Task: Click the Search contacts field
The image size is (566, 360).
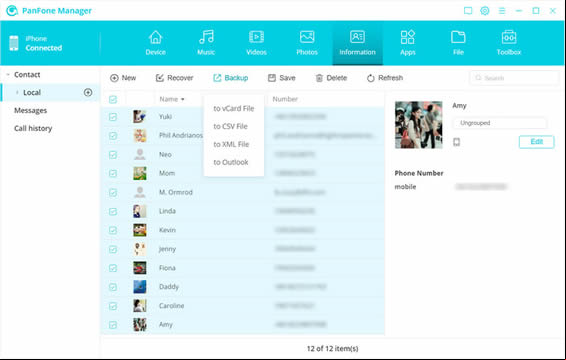Action: click(x=514, y=78)
